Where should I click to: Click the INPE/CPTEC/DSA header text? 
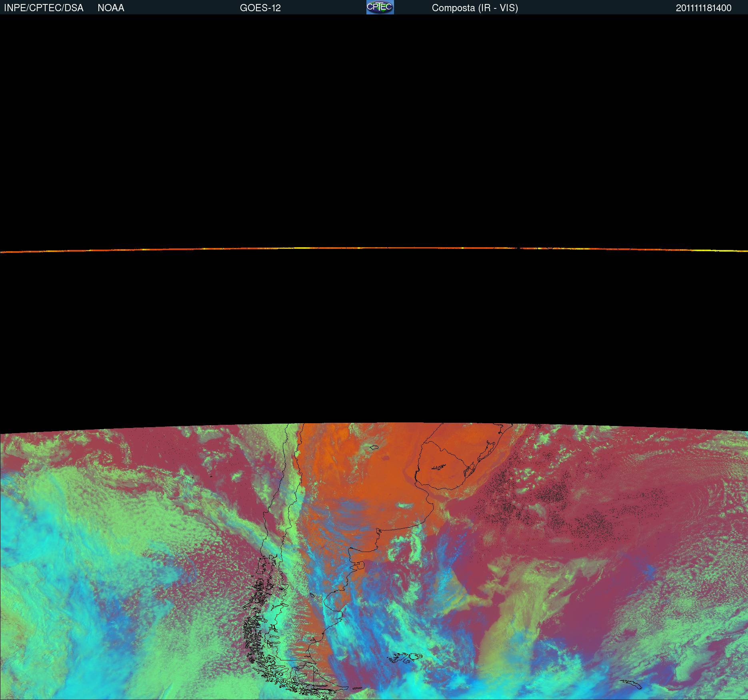pyautogui.click(x=44, y=8)
